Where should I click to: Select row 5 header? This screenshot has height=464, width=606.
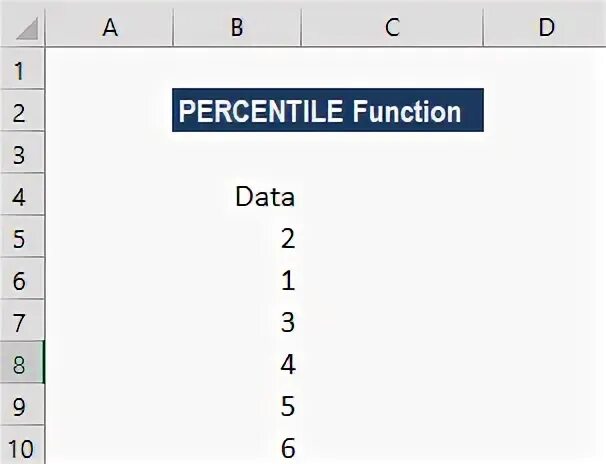pos(22,238)
